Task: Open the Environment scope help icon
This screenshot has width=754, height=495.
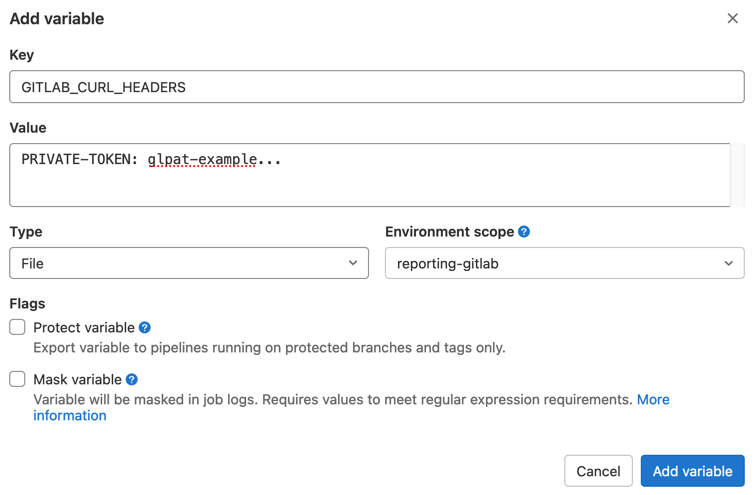Action: click(x=524, y=232)
